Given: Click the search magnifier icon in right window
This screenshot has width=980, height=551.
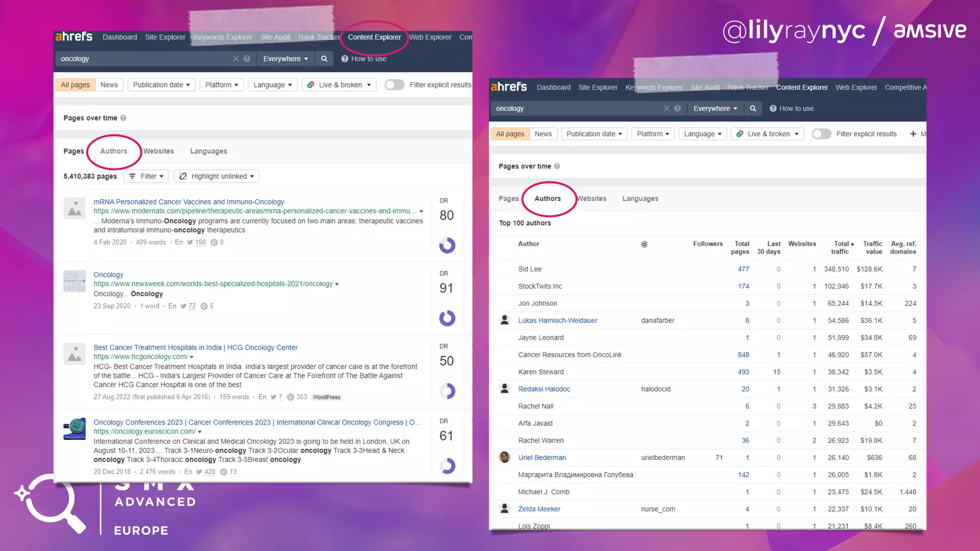Looking at the screenshot, I should (x=753, y=109).
